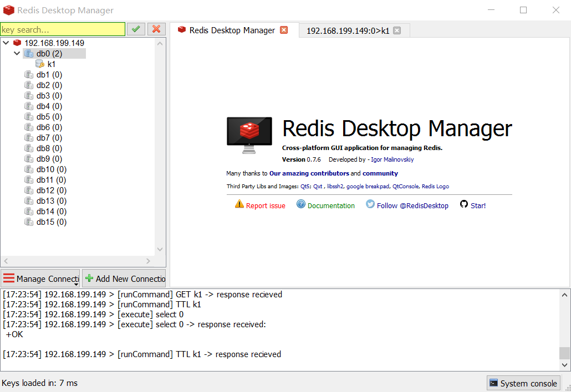
Task: Clear key search with red X
Action: click(x=156, y=29)
